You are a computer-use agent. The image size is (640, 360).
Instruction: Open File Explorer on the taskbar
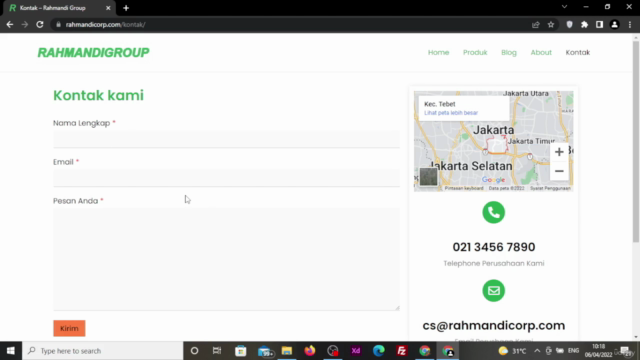pos(287,351)
